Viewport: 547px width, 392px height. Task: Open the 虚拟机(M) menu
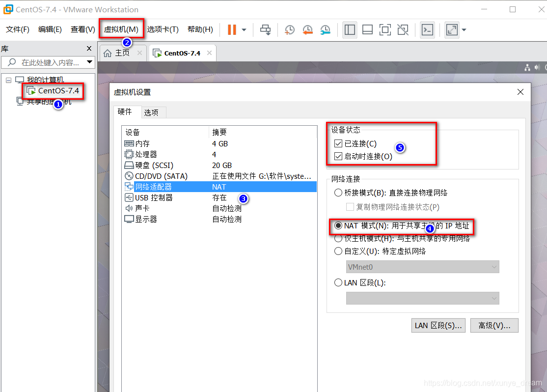121,29
